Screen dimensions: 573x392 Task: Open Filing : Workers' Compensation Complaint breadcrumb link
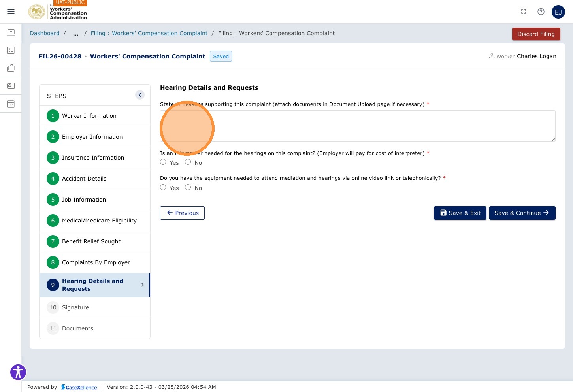(149, 33)
